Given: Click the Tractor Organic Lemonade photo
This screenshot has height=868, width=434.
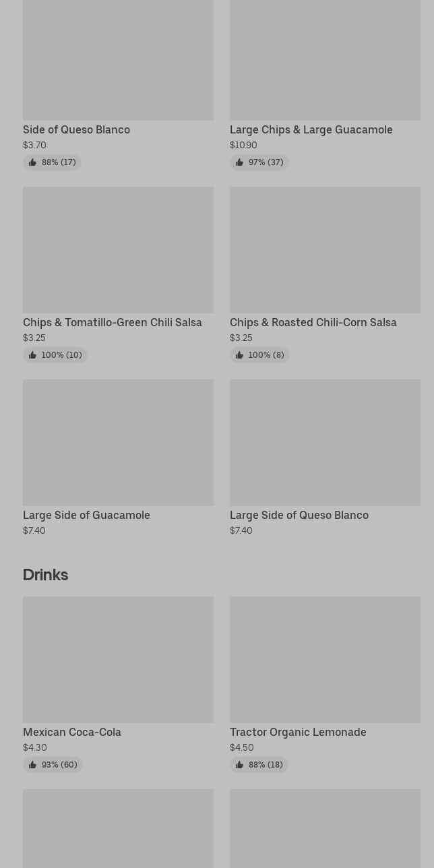Looking at the screenshot, I should coord(325,659).
